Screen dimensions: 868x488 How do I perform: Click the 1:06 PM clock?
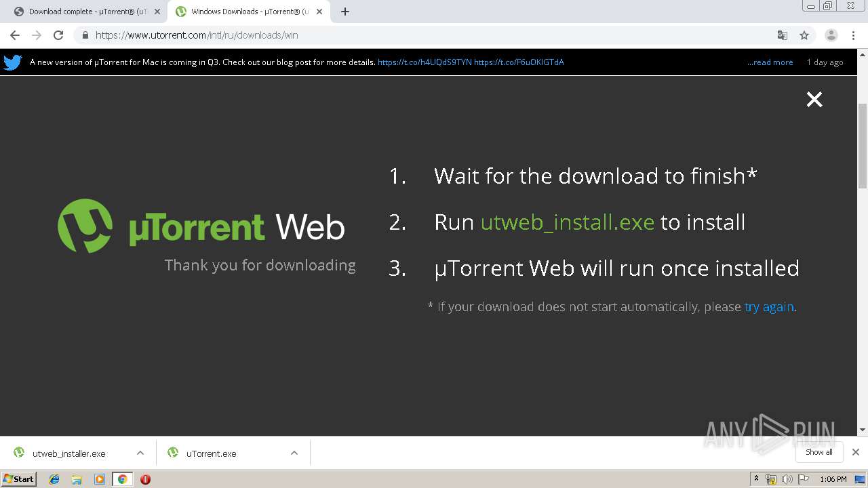tap(833, 479)
